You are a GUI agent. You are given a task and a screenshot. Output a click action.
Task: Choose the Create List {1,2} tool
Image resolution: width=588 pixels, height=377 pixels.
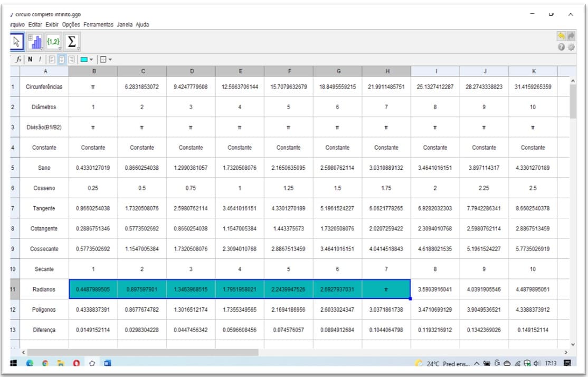[53, 41]
